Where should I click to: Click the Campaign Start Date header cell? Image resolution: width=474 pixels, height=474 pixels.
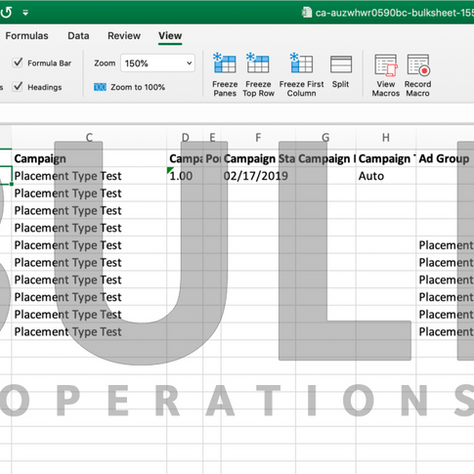[258, 158]
